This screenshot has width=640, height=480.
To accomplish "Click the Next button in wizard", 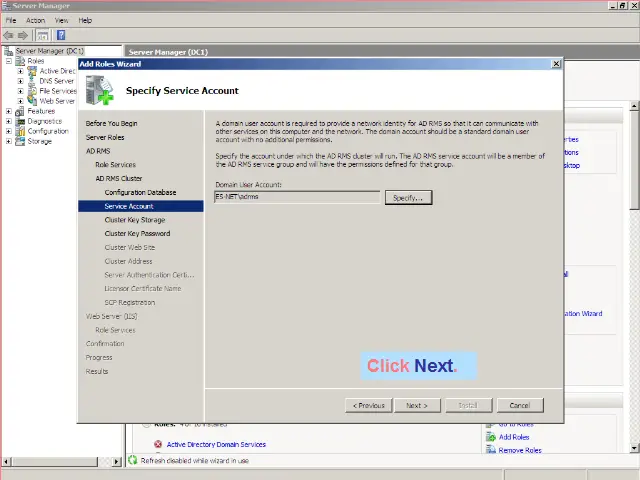I will point(417,405).
